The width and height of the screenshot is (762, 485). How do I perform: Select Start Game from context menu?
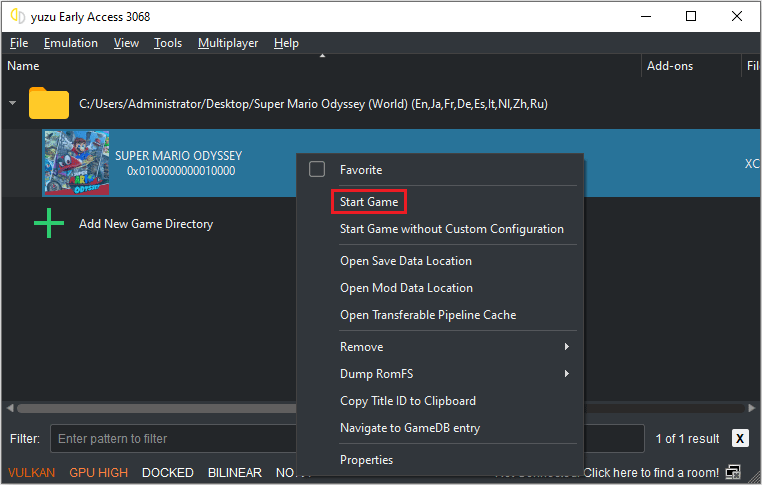[x=369, y=202]
